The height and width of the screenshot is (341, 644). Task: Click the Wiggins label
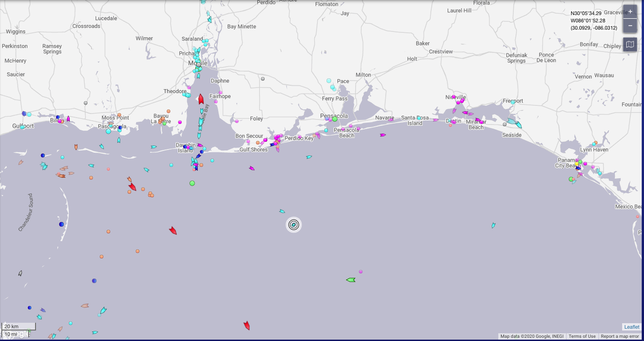pyautogui.click(x=16, y=32)
